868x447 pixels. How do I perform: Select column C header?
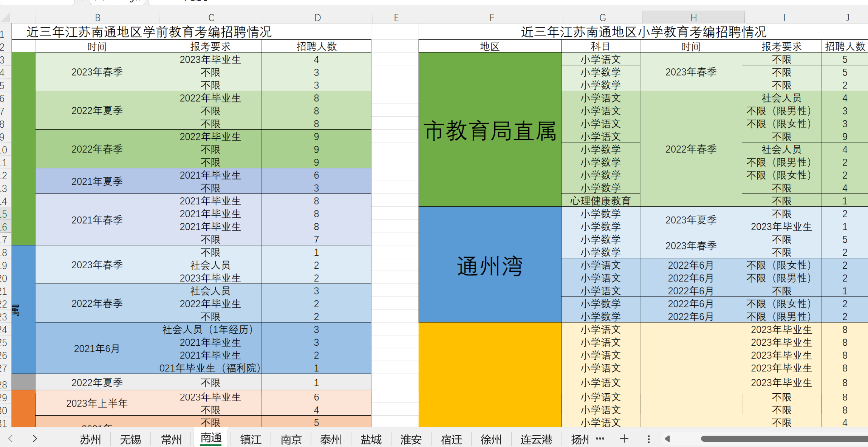point(211,18)
